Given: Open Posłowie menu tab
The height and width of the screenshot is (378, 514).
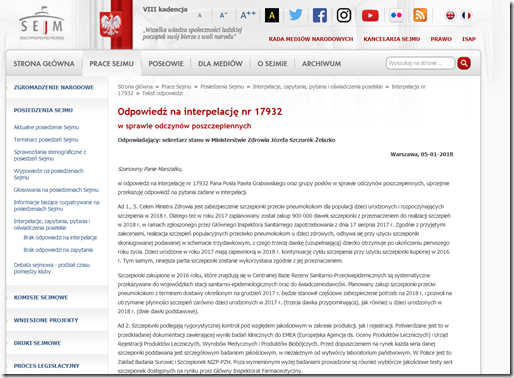Looking at the screenshot, I should pos(166,64).
